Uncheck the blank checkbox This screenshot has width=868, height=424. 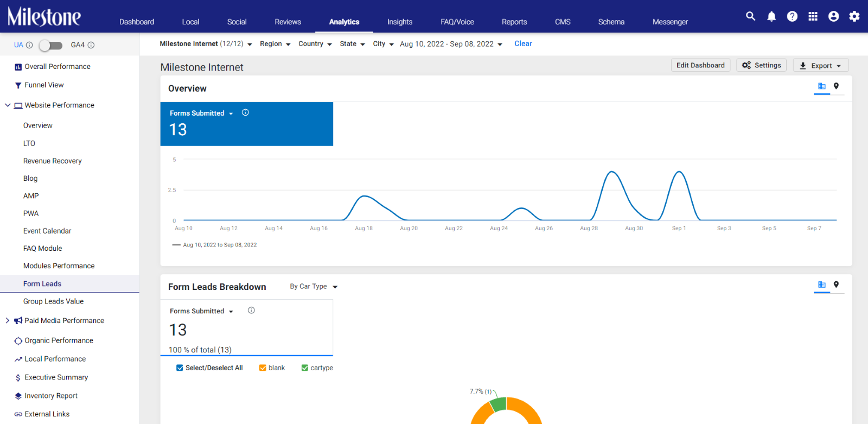(x=263, y=368)
